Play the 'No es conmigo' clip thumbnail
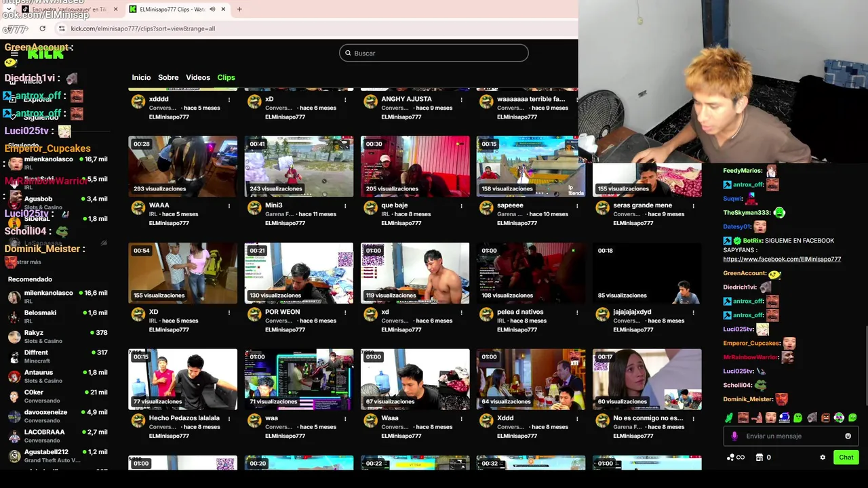 tap(647, 380)
